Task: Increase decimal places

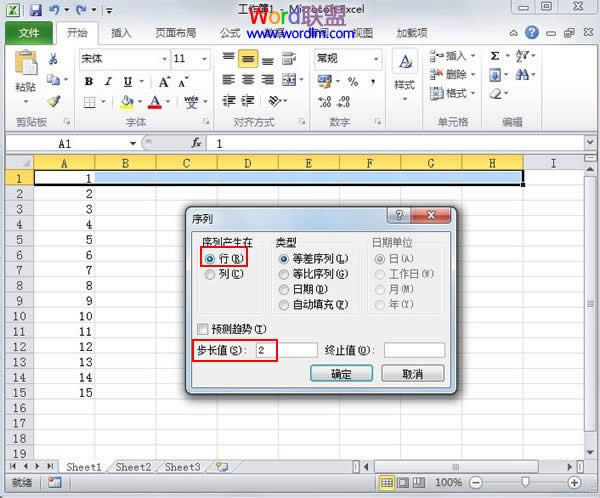Action: tap(324, 101)
